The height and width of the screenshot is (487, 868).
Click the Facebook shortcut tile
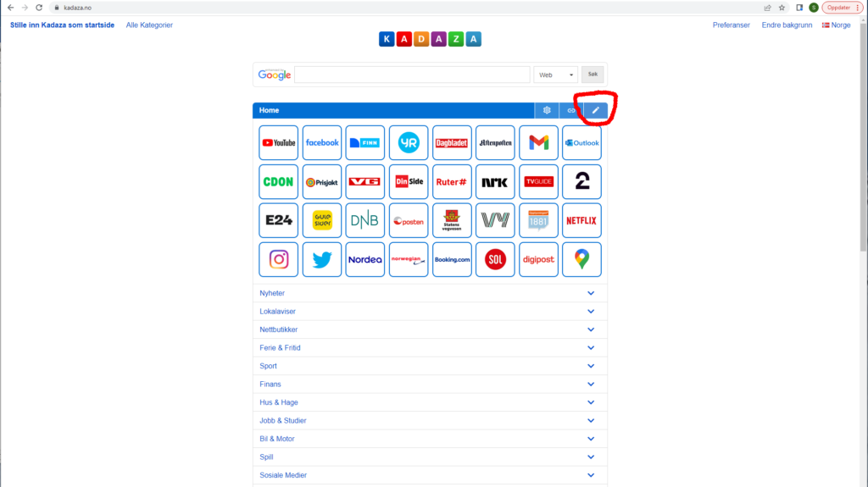[322, 143]
